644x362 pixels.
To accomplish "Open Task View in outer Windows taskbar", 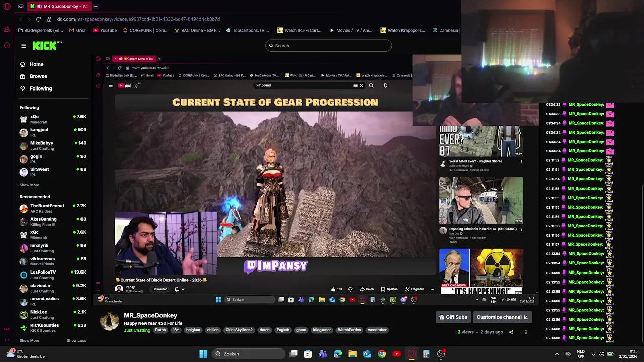I will (294, 354).
